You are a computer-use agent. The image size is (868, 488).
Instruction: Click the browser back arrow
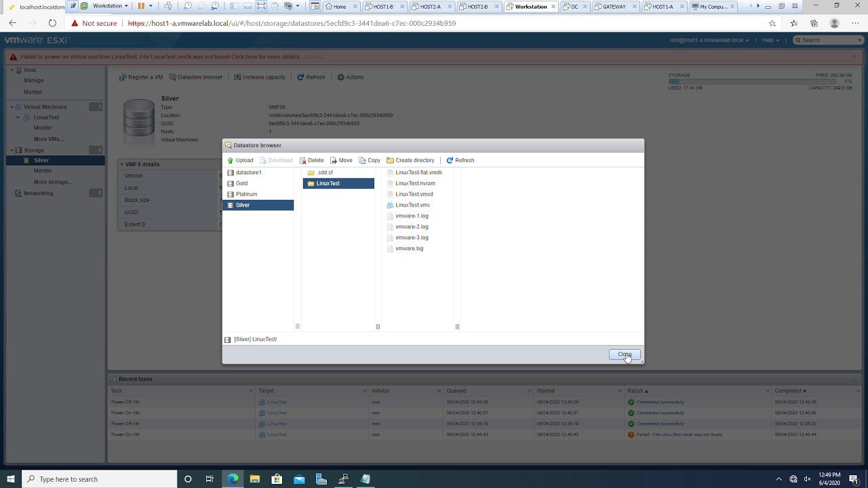click(12, 23)
